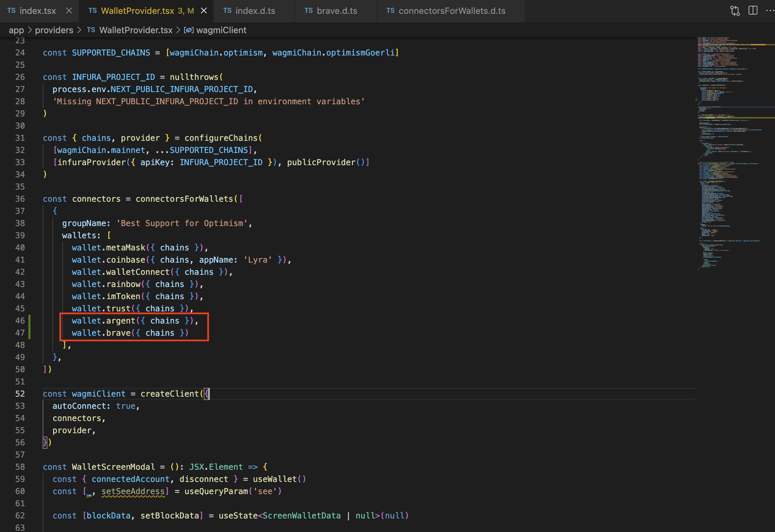Split the editor to the right
Viewport: 775px width, 532px height.
[x=753, y=10]
